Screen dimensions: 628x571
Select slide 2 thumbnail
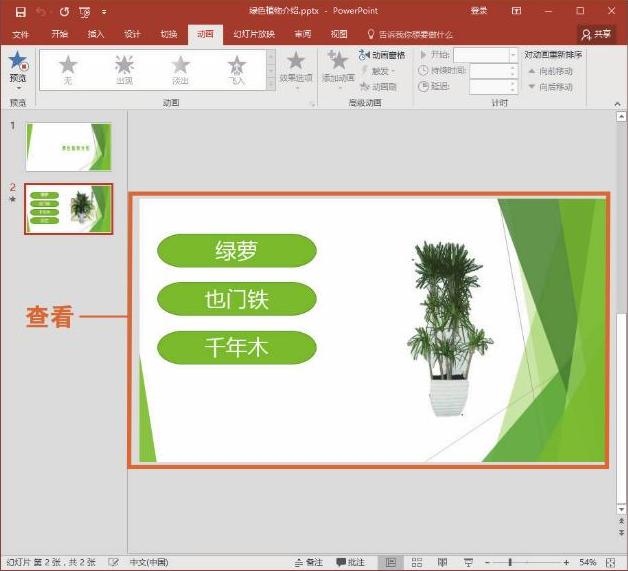tap(68, 209)
